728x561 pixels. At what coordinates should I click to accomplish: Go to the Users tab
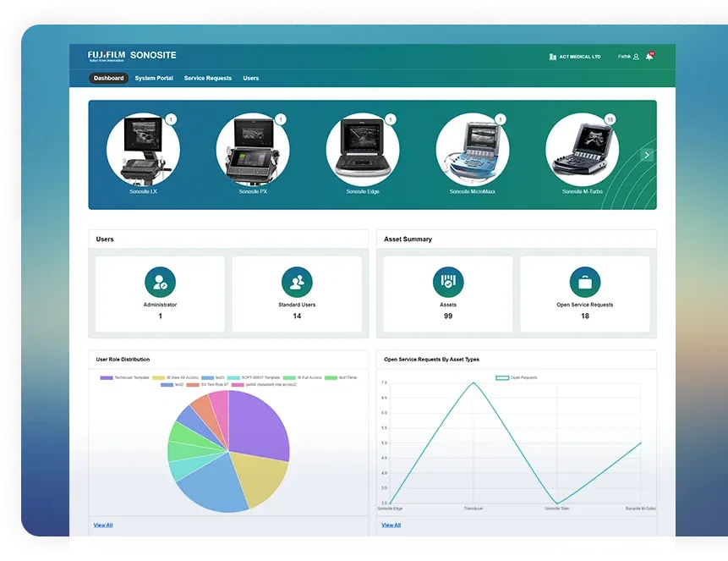click(251, 78)
